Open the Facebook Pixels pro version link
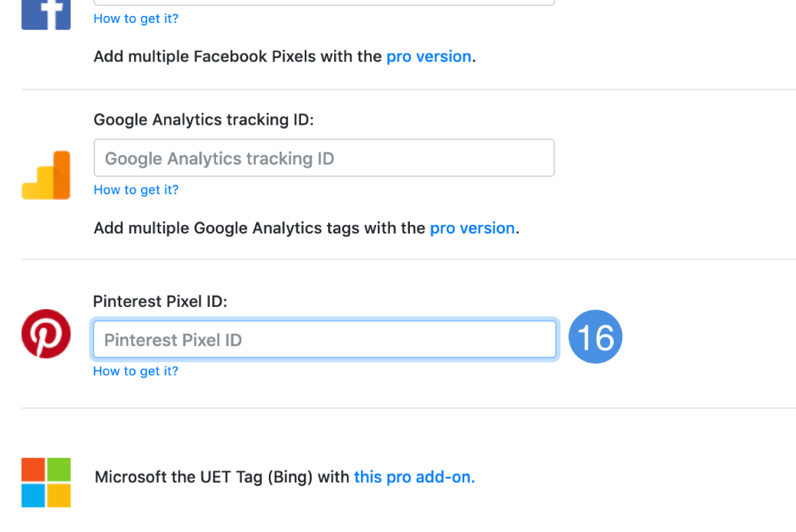 coord(428,57)
